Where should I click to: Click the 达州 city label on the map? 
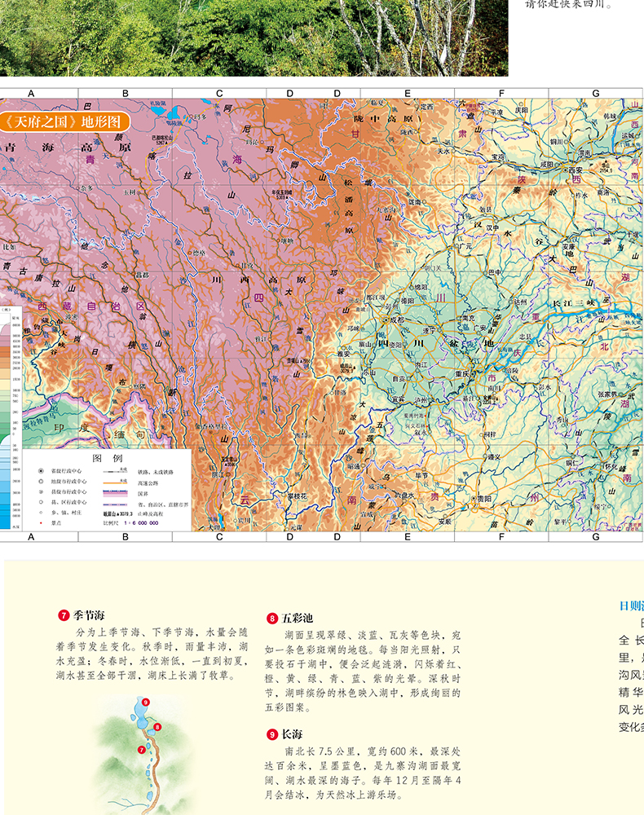tap(520, 302)
